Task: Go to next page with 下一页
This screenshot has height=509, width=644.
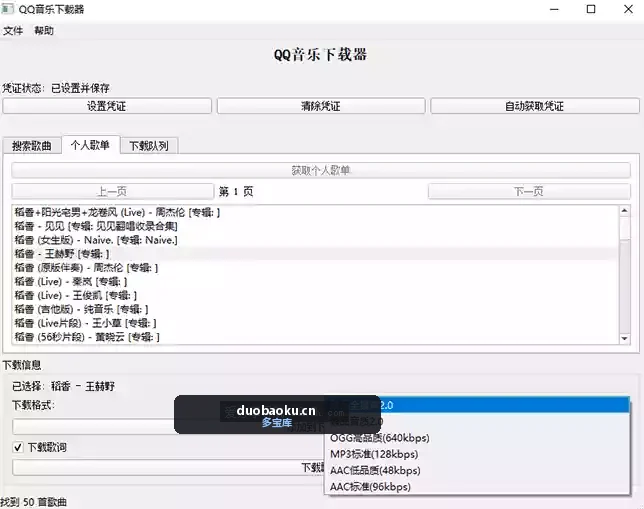Action: (529, 191)
